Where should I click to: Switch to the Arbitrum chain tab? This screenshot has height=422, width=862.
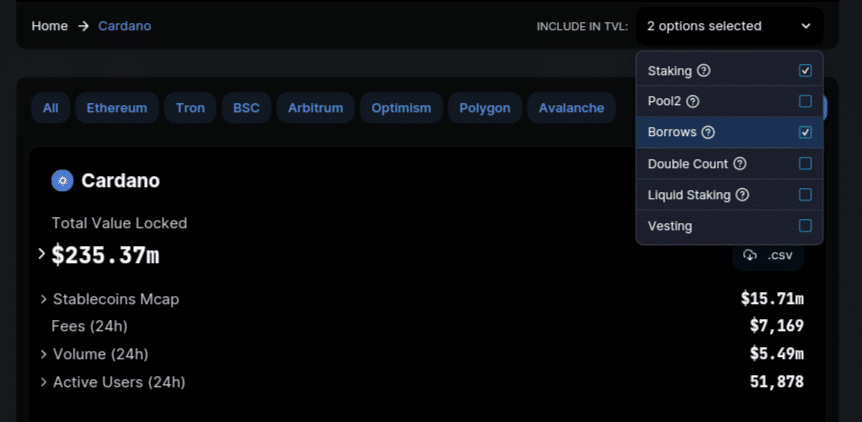coord(316,108)
